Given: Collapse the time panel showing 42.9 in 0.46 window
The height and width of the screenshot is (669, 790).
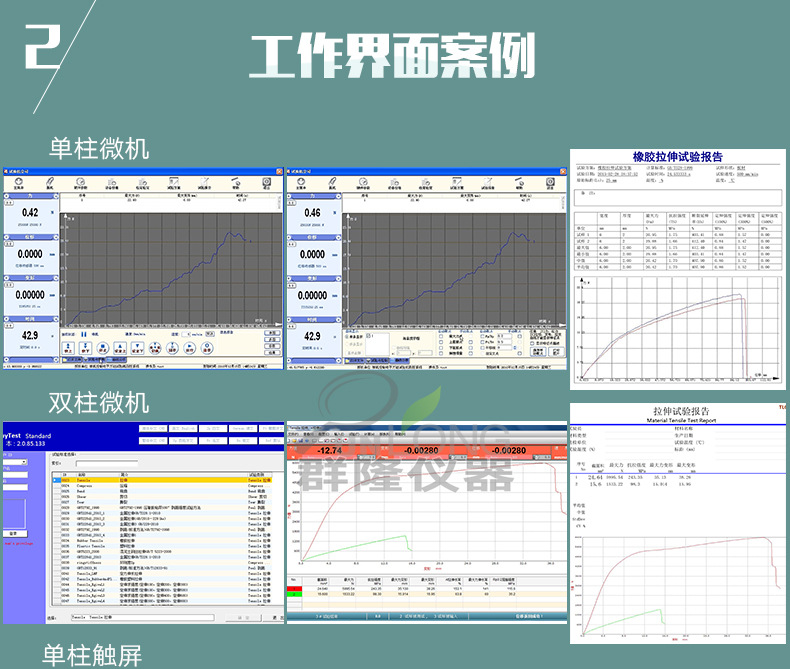Looking at the screenshot, I should 338,320.
